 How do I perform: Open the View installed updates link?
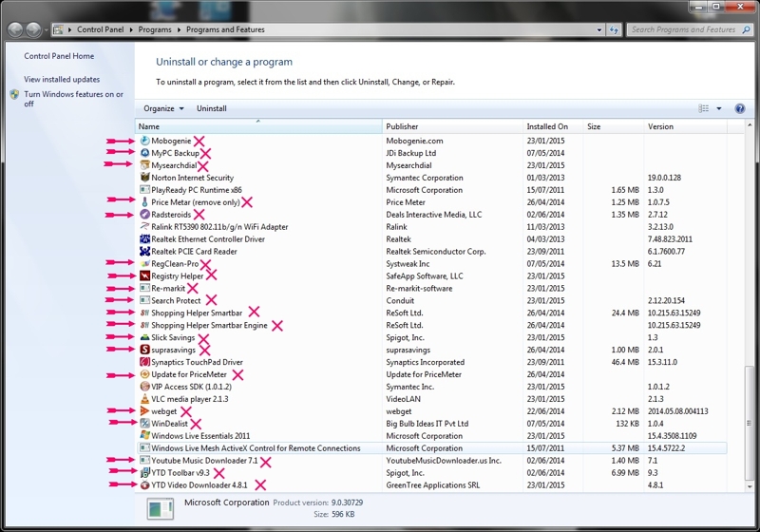click(62, 80)
